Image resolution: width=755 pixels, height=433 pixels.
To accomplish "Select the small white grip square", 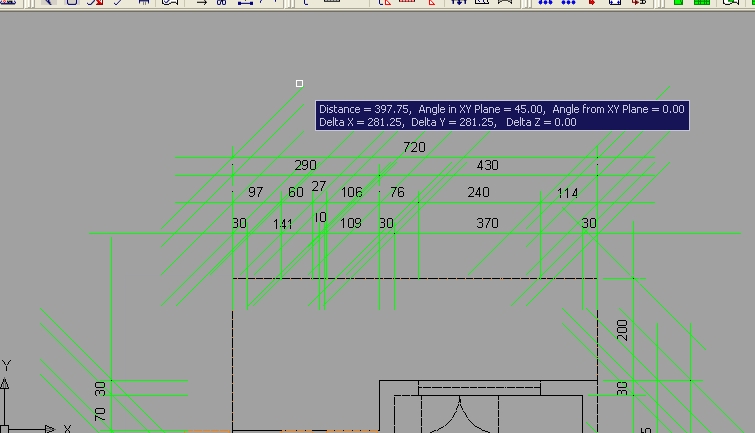I will point(299,83).
